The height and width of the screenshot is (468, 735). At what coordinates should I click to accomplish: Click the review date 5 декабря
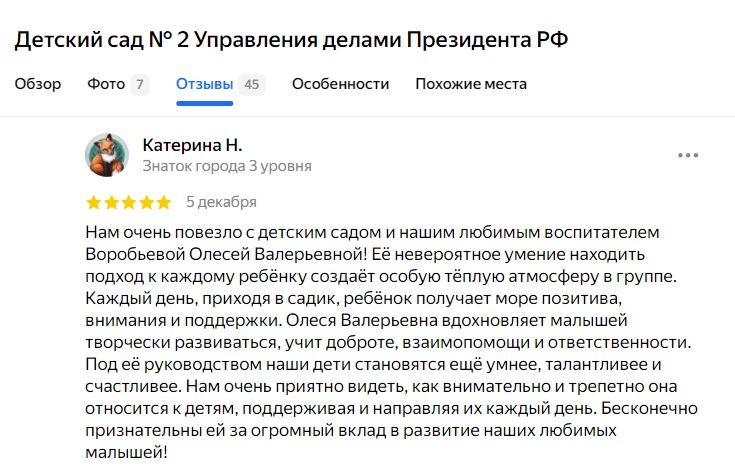pos(221,202)
